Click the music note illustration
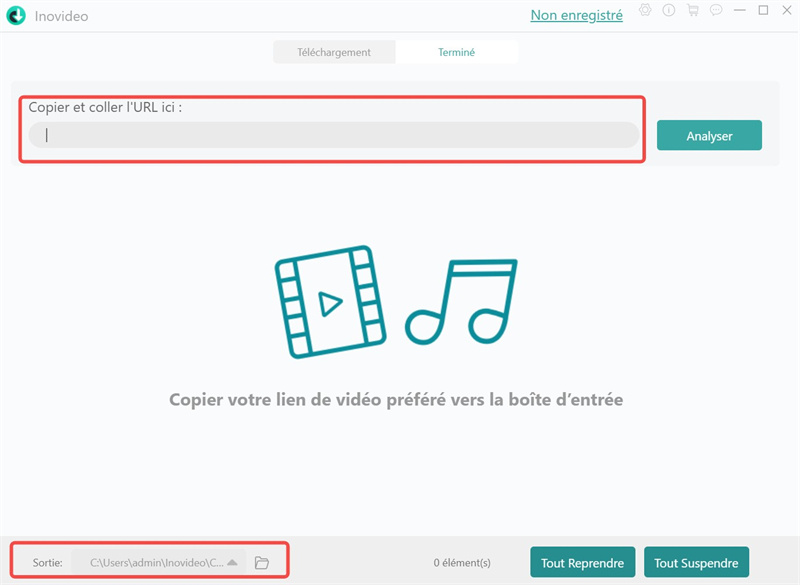 click(x=460, y=300)
